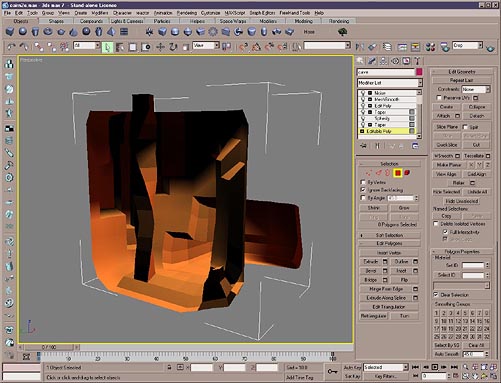Create a Teapot primitive from Objects shelf
The image size is (501, 383).
pyautogui.click(x=61, y=32)
